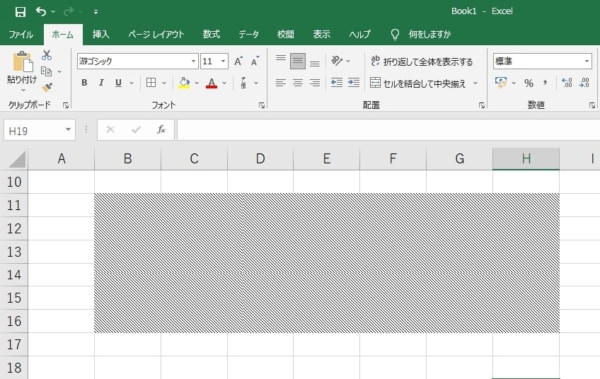The image size is (600, 379).
Task: Apply red font color A
Action: (212, 83)
